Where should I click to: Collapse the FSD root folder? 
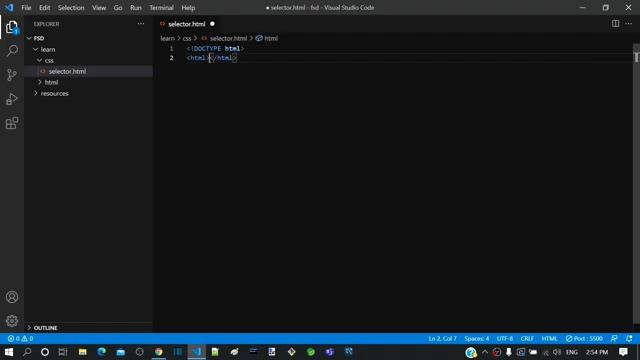click(89, 38)
